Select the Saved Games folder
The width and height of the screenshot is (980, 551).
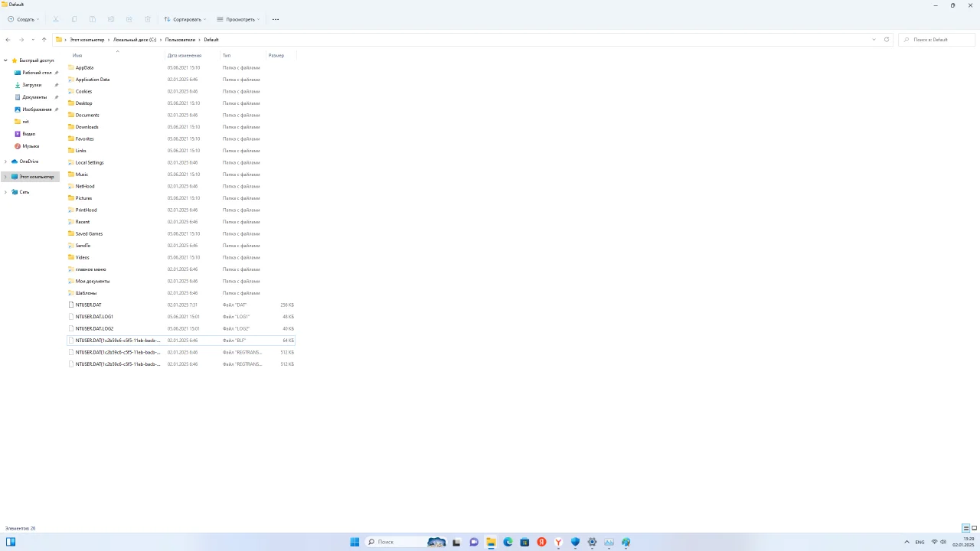coord(181,233)
